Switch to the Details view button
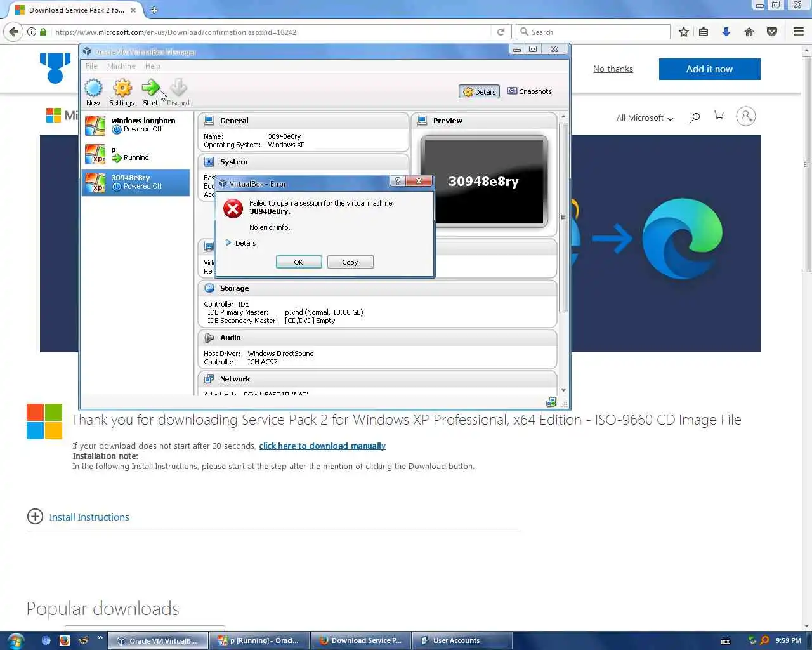Viewport: 812px width, 650px height. pyautogui.click(x=479, y=91)
